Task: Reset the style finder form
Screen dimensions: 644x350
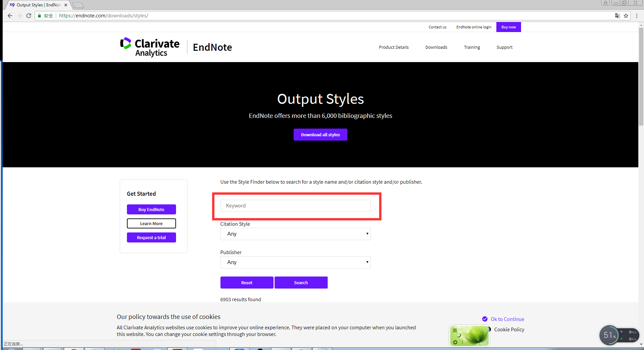Action: 247,283
